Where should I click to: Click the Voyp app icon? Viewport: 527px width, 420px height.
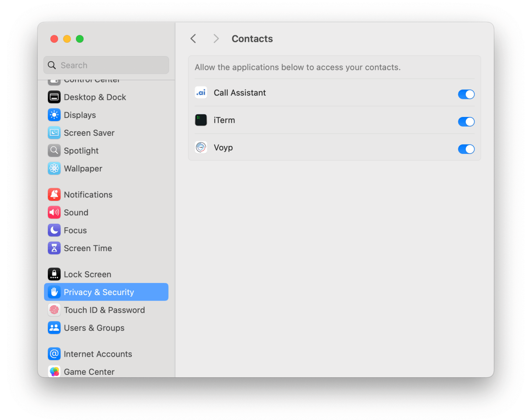click(x=201, y=147)
